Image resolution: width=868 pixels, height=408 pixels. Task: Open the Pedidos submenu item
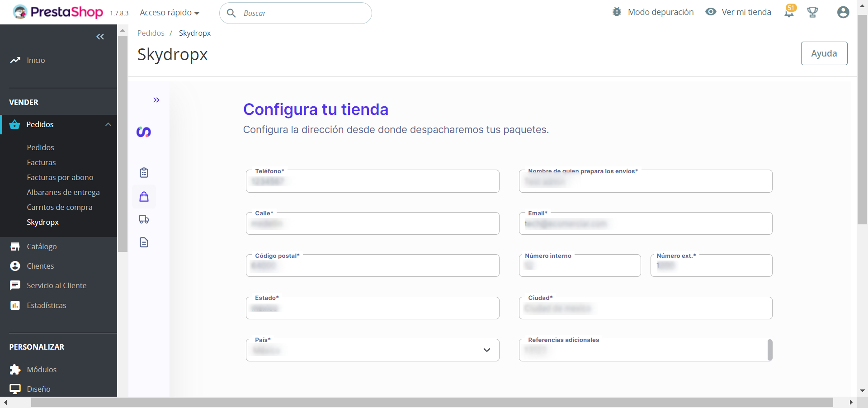pyautogui.click(x=40, y=147)
